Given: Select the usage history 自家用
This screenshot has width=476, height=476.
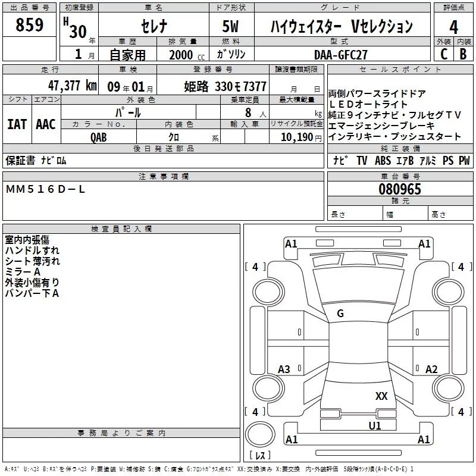Looking at the screenshot, I should (x=127, y=55).
